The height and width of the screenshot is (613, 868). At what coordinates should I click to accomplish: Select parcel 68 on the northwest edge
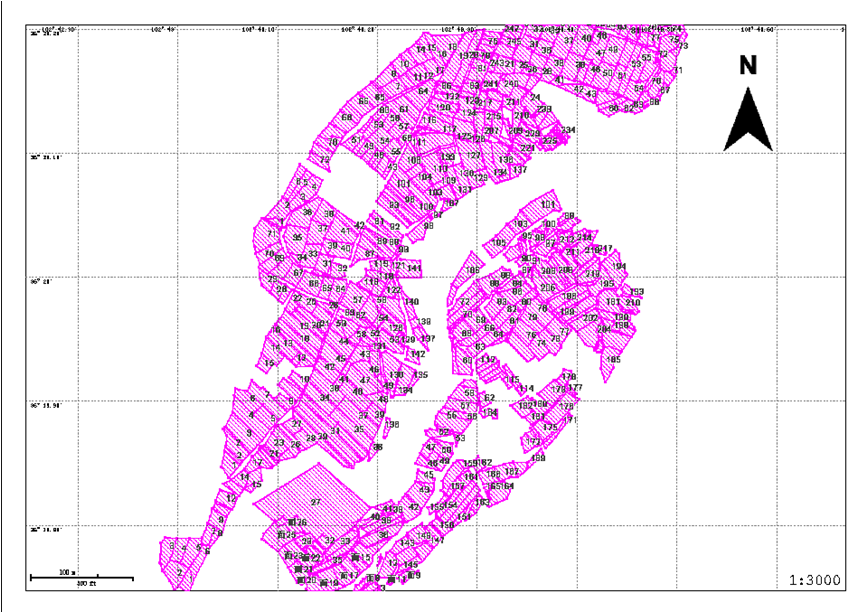(x=347, y=119)
